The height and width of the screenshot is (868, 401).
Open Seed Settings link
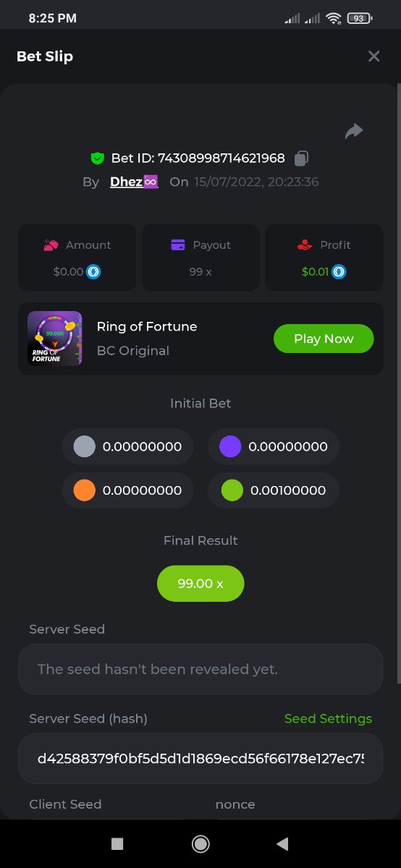point(328,718)
